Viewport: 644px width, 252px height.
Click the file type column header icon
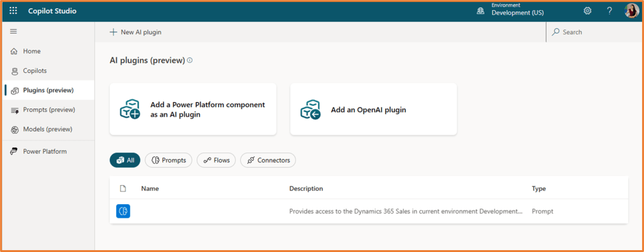pos(123,188)
